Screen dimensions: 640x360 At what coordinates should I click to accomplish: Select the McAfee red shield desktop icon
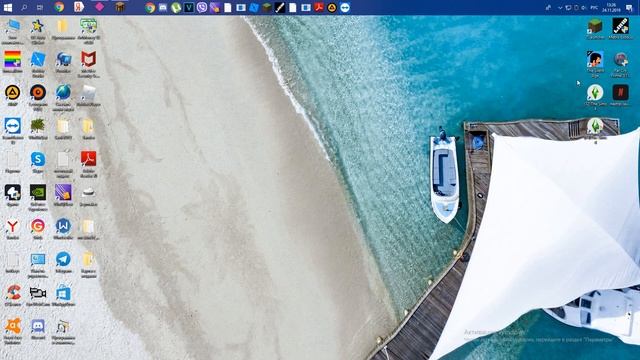coord(88,64)
